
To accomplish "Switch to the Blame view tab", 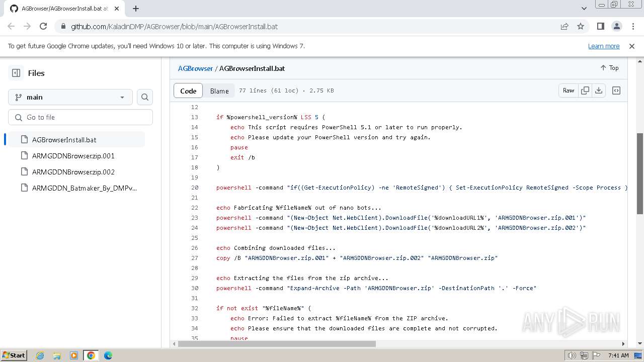I will click(x=219, y=90).
